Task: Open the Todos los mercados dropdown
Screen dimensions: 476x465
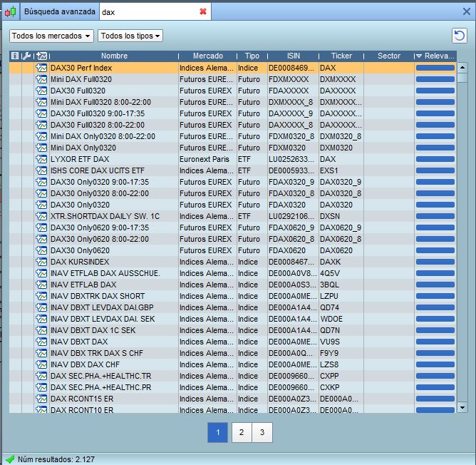Action: (x=51, y=36)
